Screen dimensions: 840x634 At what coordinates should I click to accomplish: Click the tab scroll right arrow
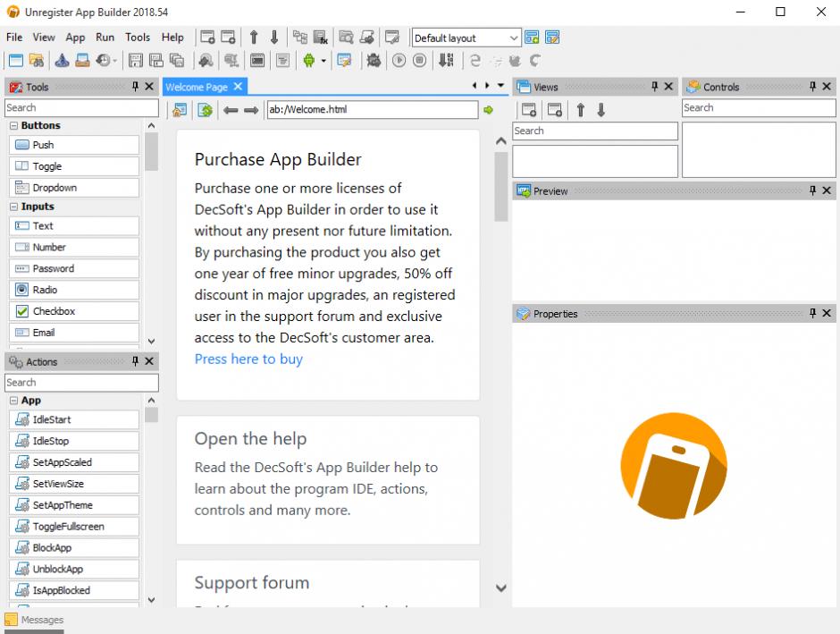click(x=487, y=85)
